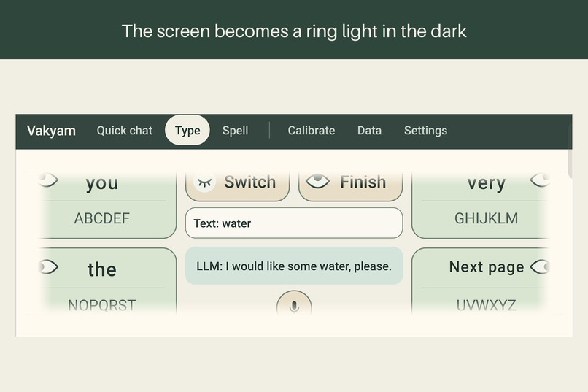Open the Quick chat tab

125,131
